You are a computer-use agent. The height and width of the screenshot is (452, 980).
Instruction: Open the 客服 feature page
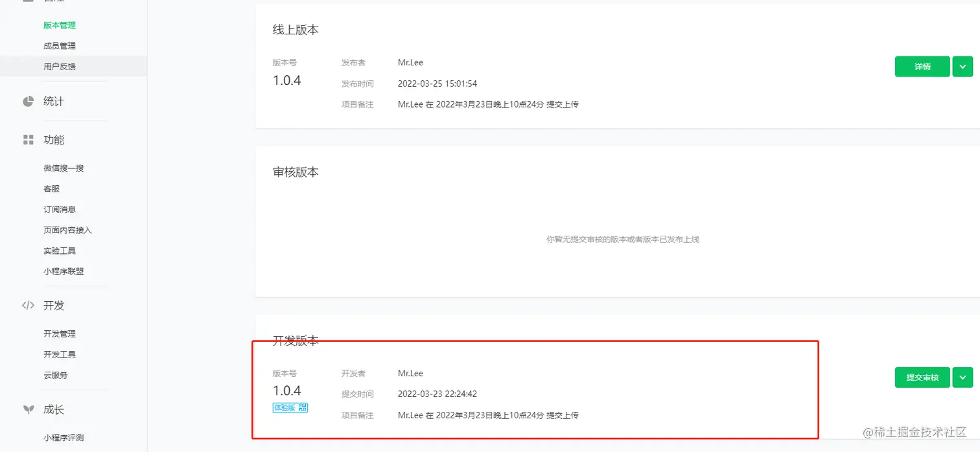point(52,188)
